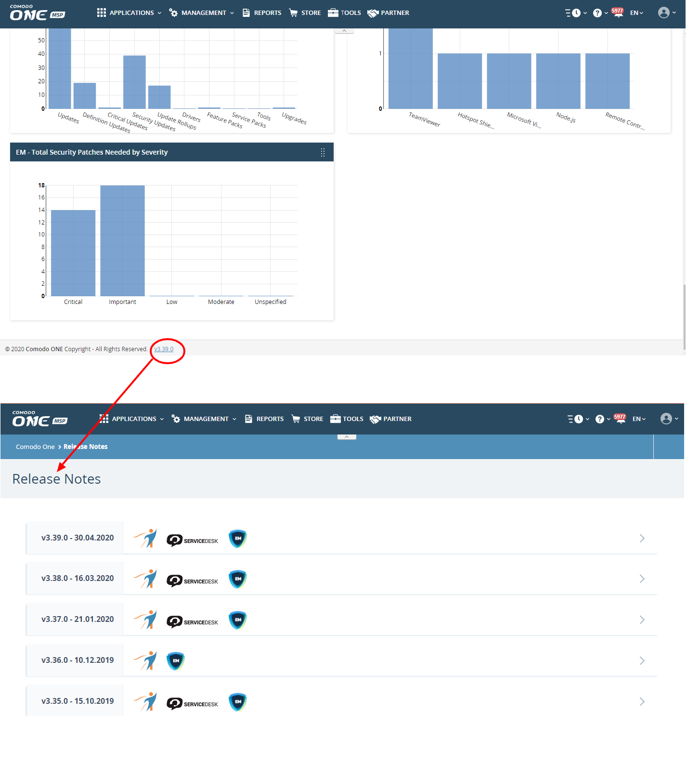This screenshot has width=700, height=764.
Task: Open REPORTS in the dashboard page header
Action: click(262, 13)
